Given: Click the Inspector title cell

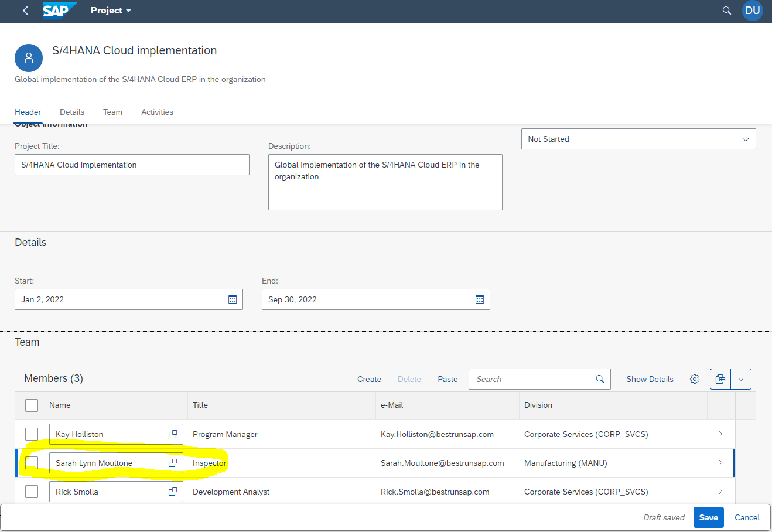Looking at the screenshot, I should 209,463.
